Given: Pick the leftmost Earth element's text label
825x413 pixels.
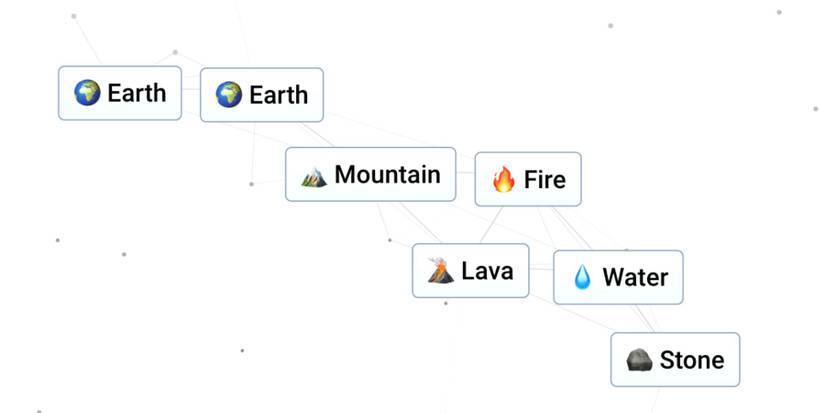Looking at the screenshot, I should [x=137, y=93].
